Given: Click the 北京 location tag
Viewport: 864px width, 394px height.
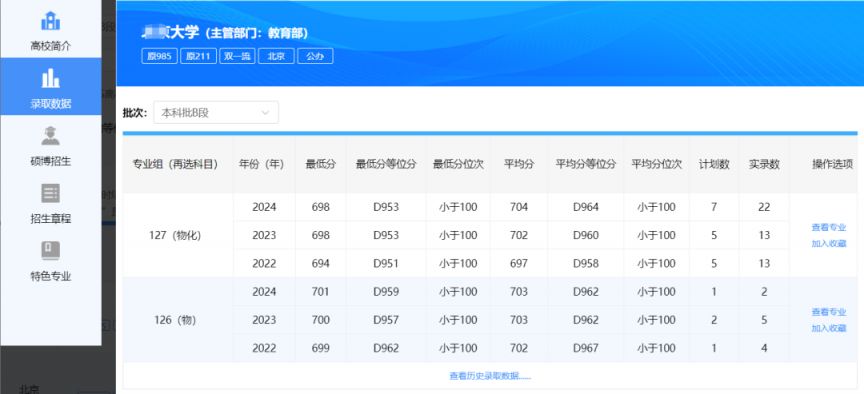Looking at the screenshot, I should (x=276, y=56).
